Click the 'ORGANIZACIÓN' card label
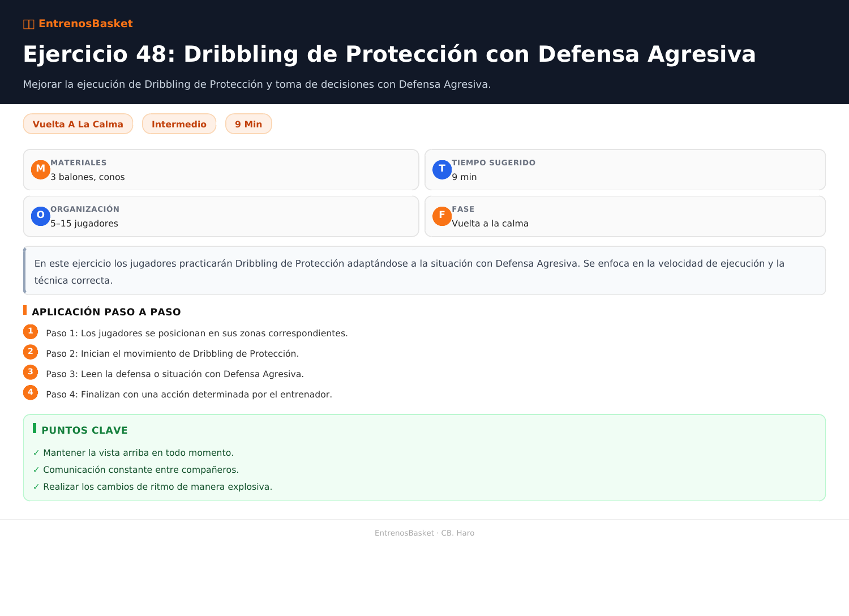Viewport: 849px width, 616px height. (85, 209)
